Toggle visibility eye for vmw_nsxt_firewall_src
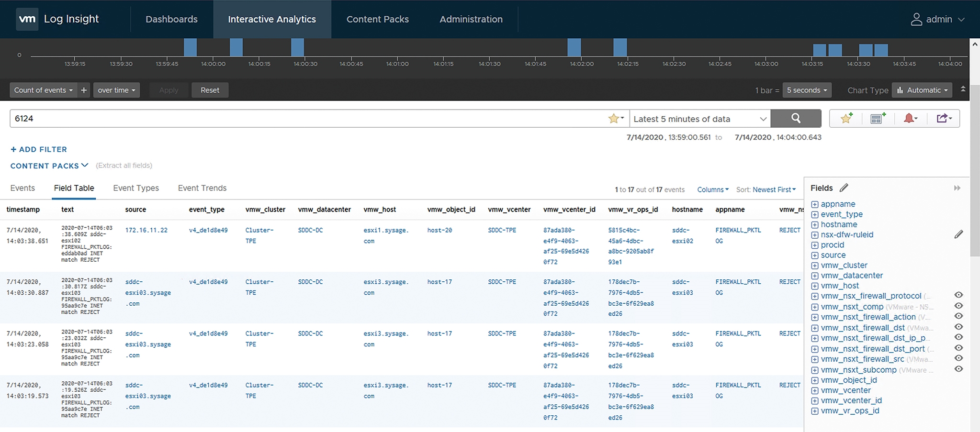The height and width of the screenshot is (432, 980). click(958, 358)
